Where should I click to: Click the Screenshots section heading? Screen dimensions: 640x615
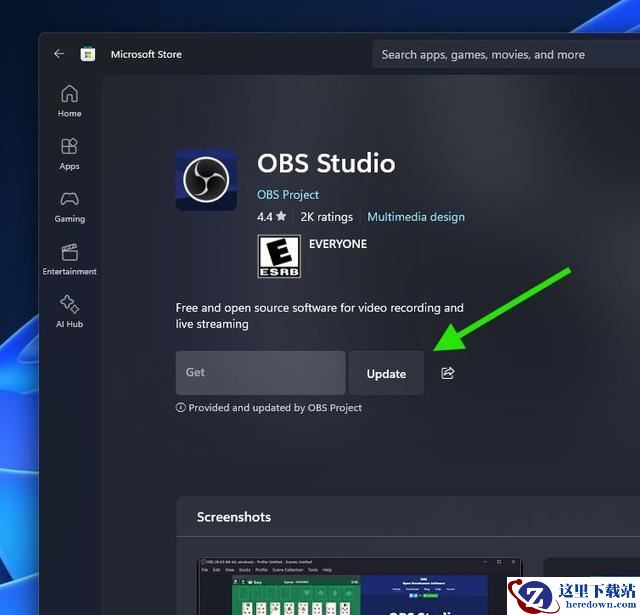tap(234, 517)
